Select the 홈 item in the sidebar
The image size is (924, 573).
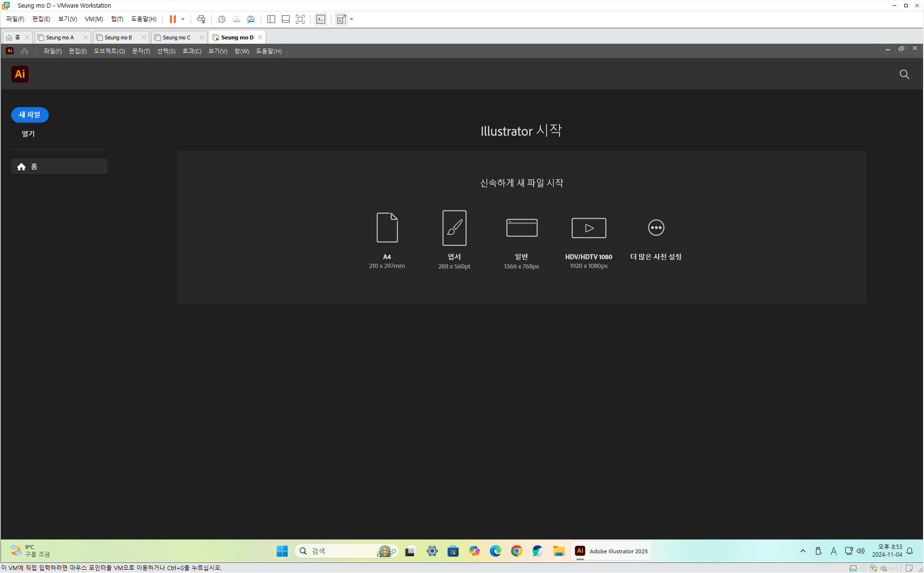(59, 166)
